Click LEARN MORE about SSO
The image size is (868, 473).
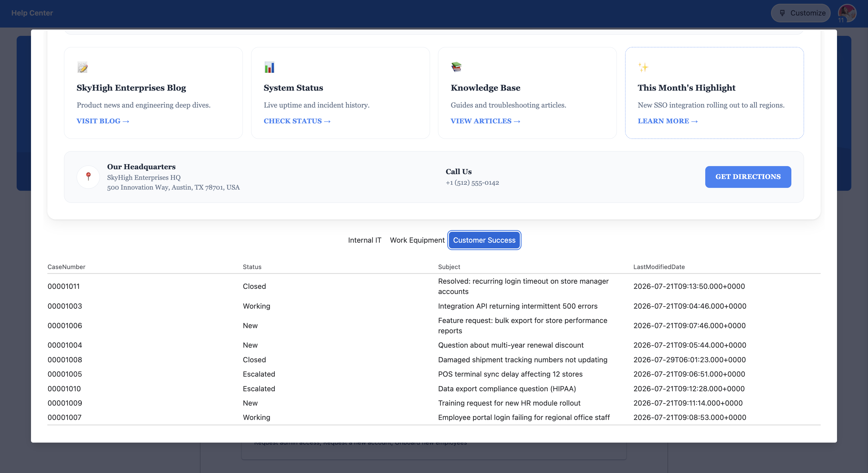pos(668,121)
